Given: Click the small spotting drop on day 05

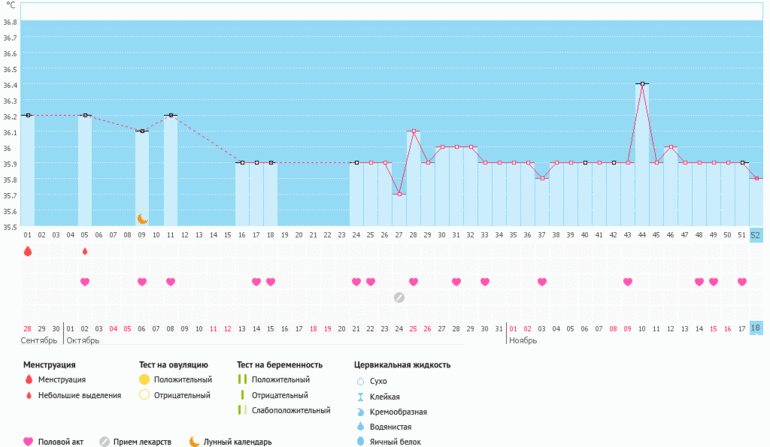Looking at the screenshot, I should point(85,252).
